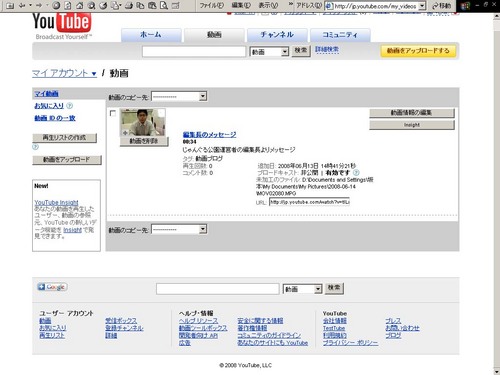Click the help icon beside 有効です
500x375 pixels.
356,173
